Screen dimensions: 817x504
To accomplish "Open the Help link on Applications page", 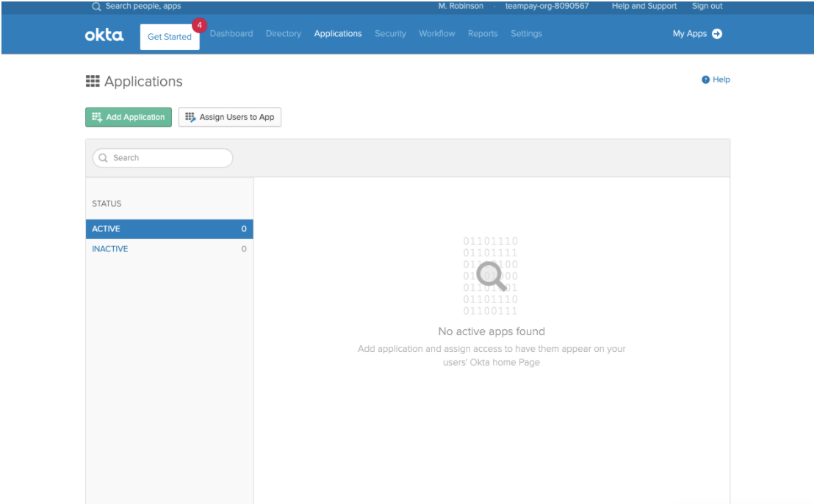I will pos(721,80).
